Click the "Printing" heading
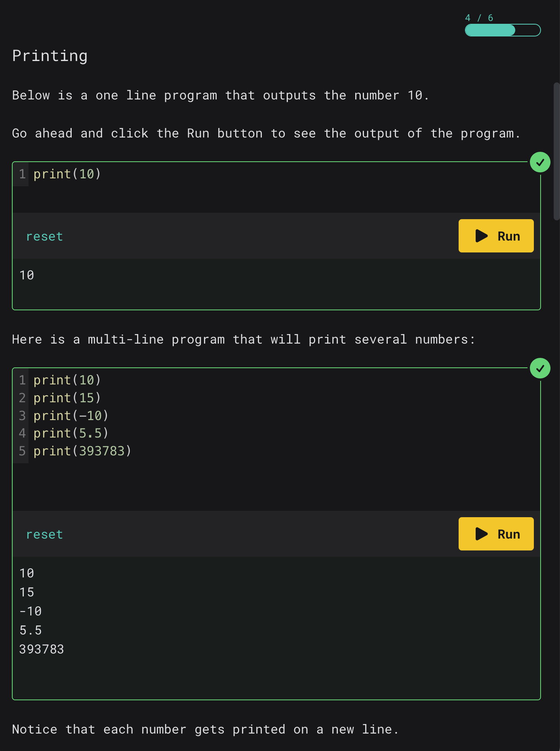Viewport: 560px width, 751px height. click(50, 56)
